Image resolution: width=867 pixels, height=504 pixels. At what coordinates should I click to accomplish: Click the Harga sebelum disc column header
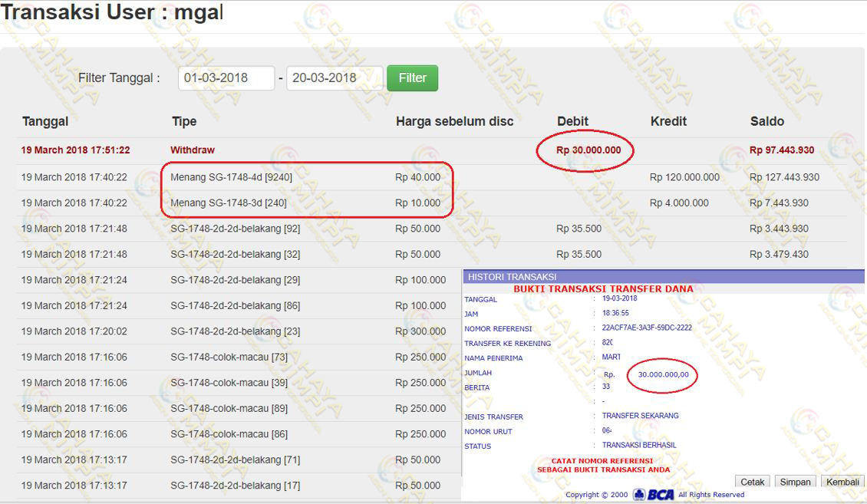pos(454,121)
